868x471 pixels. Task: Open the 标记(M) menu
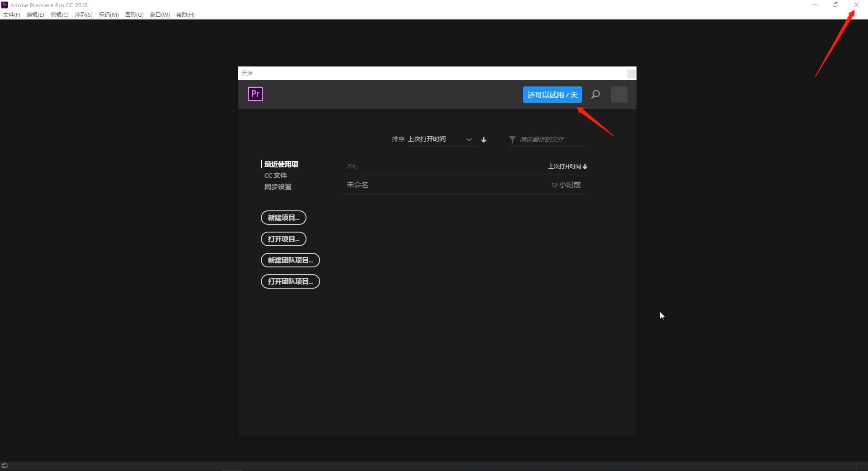109,15
